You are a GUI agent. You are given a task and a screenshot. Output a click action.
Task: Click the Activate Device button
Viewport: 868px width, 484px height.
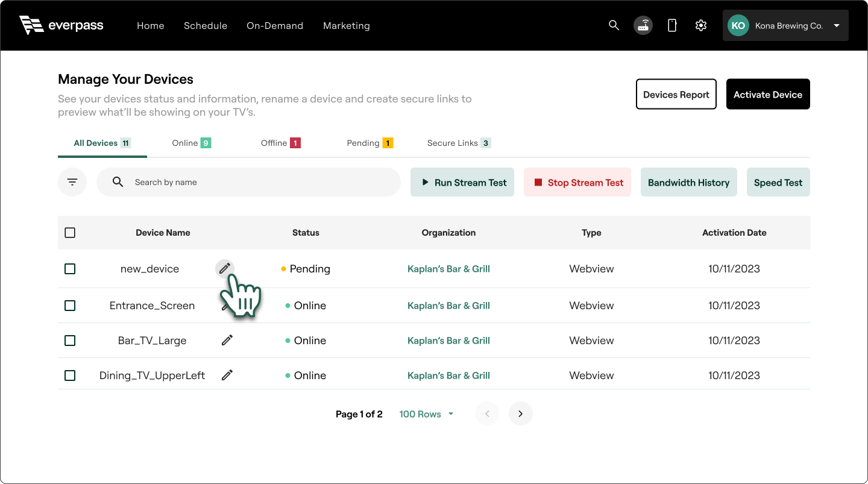point(768,94)
